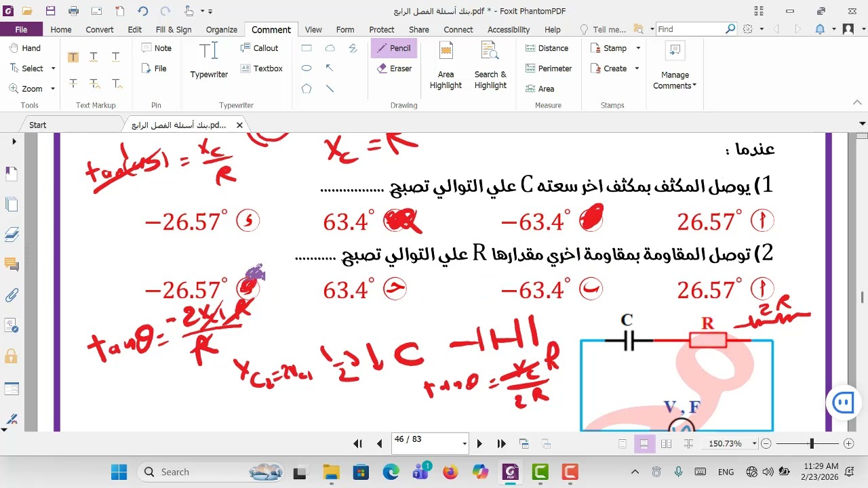Screen dimensions: 868x488
Task: Click the Find search field
Action: 690,29
